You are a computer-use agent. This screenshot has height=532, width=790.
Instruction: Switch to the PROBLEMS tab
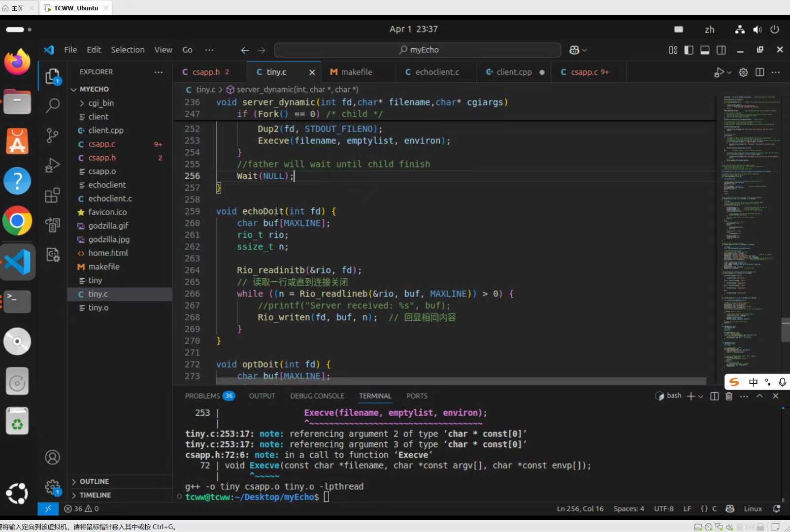tap(210, 396)
